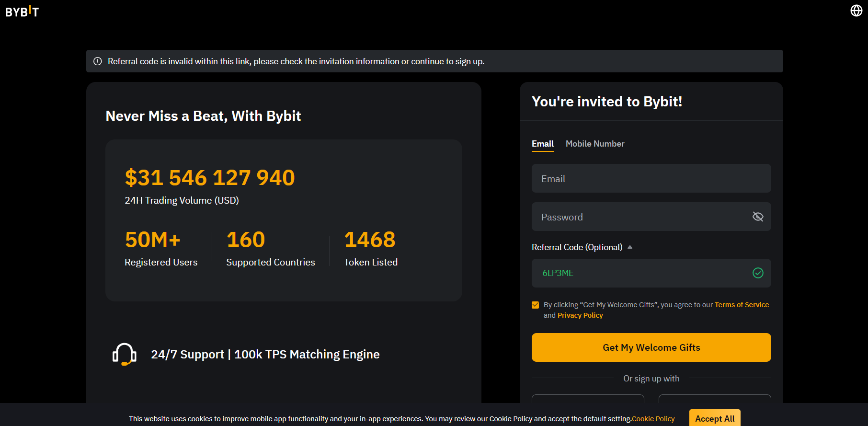Viewport: 868px width, 426px height.
Task: Click the 50M+ Registered Users stat
Action: 161,248
